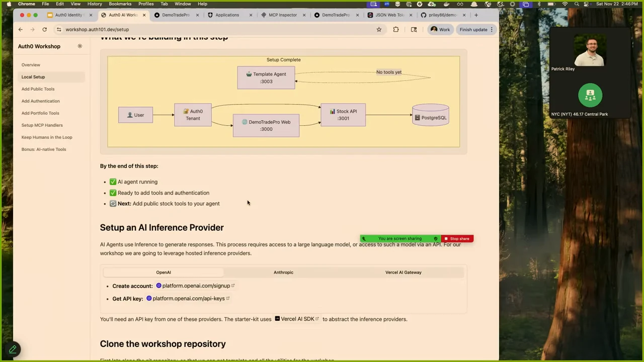The image size is (644, 362).
Task: Switch to the JSON Web Token tab
Action: click(x=389, y=15)
